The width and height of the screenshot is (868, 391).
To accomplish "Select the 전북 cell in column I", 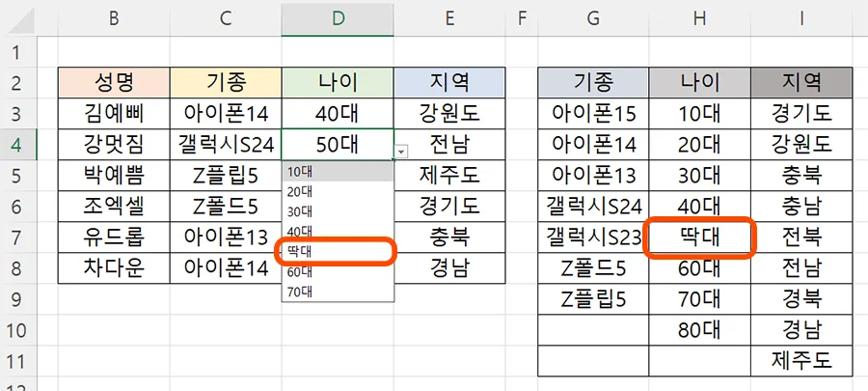I will pos(801,237).
